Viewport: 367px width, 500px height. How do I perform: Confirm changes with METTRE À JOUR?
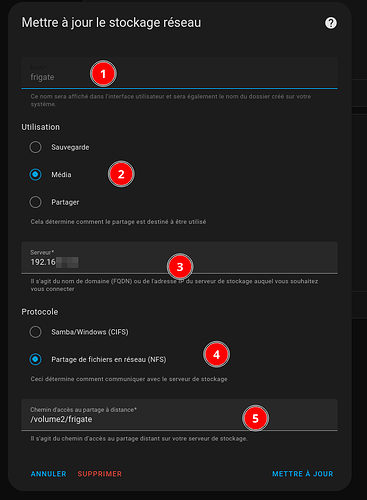point(303,474)
